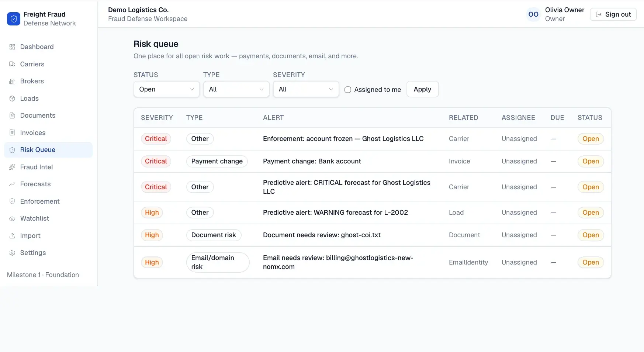This screenshot has width=644, height=352.
Task: Click the Enforcement shield-check icon
Action: coord(12,201)
